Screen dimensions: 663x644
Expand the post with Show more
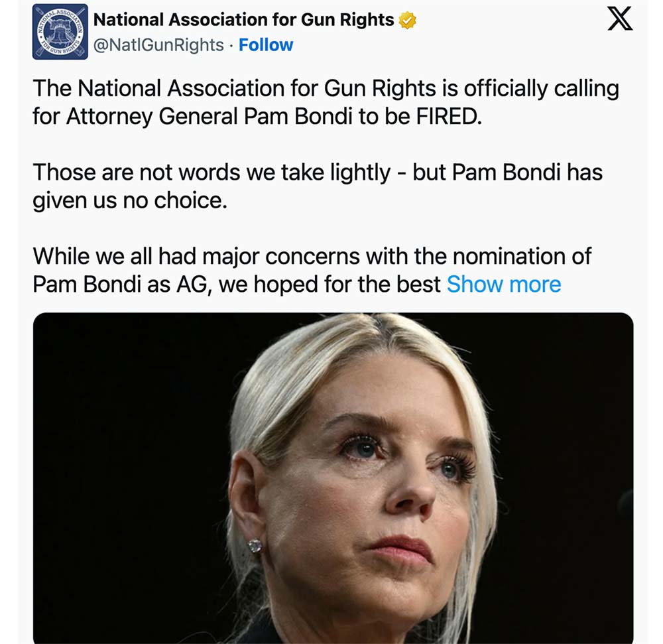504,285
